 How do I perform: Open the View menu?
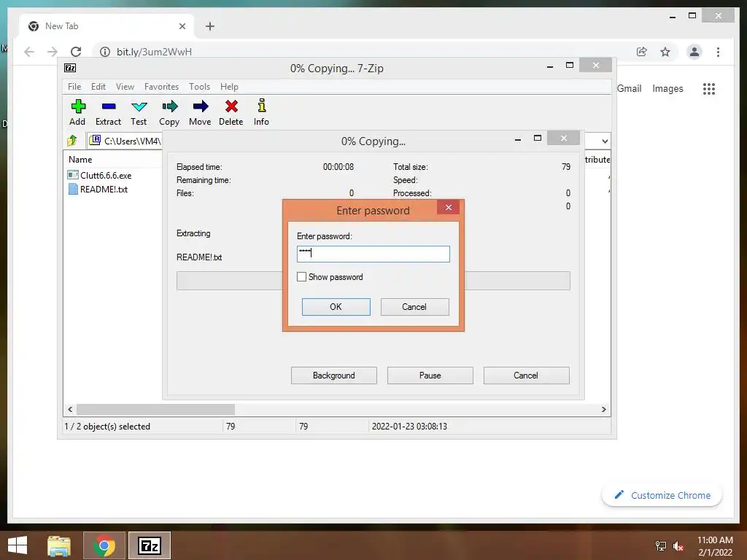point(125,87)
